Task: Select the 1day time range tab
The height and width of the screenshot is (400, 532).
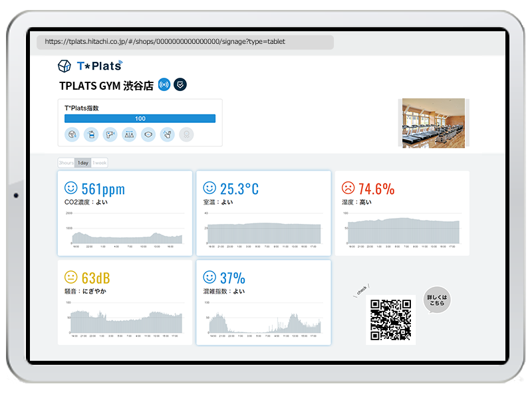Action: tap(82, 163)
